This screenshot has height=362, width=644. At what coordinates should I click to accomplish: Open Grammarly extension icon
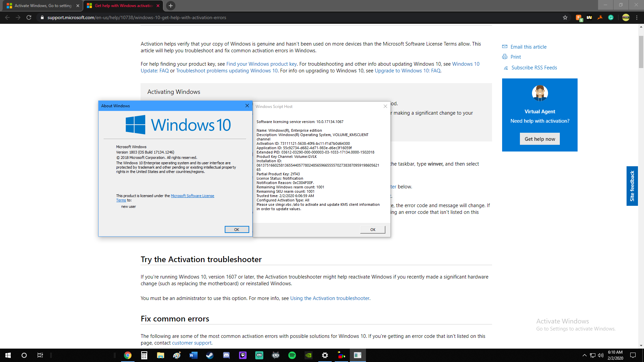[x=611, y=17]
